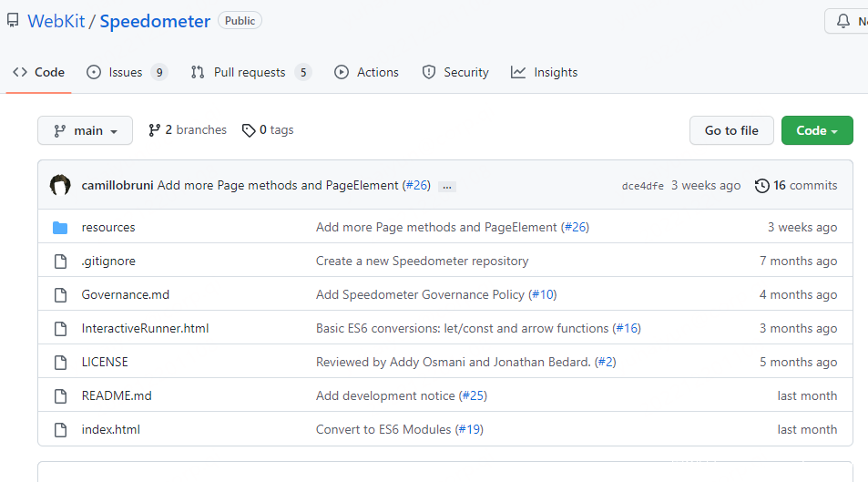868x482 pixels.
Task: Open Reviewed by Addy Osmani commit message
Action: click(x=454, y=362)
